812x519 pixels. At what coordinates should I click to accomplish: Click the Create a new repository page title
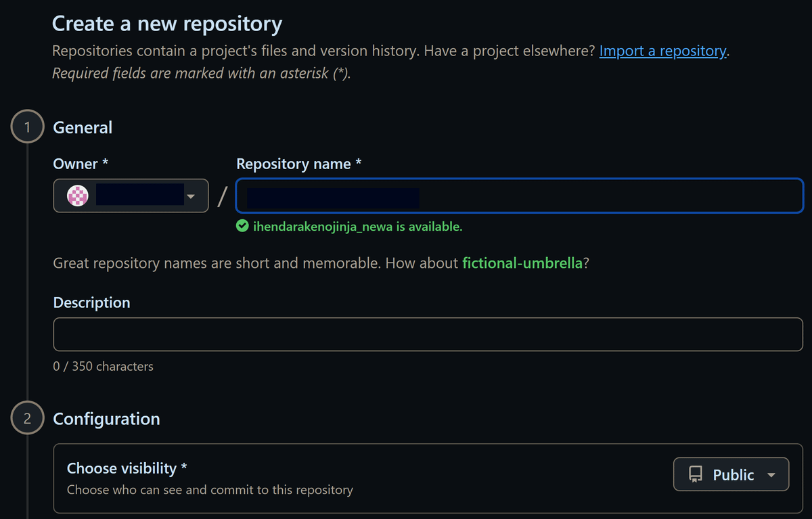pyautogui.click(x=166, y=23)
